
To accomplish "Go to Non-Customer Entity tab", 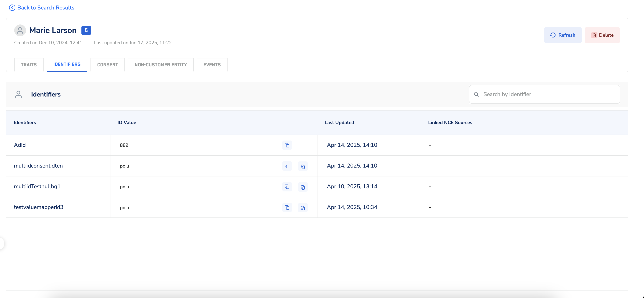I will pos(161,65).
